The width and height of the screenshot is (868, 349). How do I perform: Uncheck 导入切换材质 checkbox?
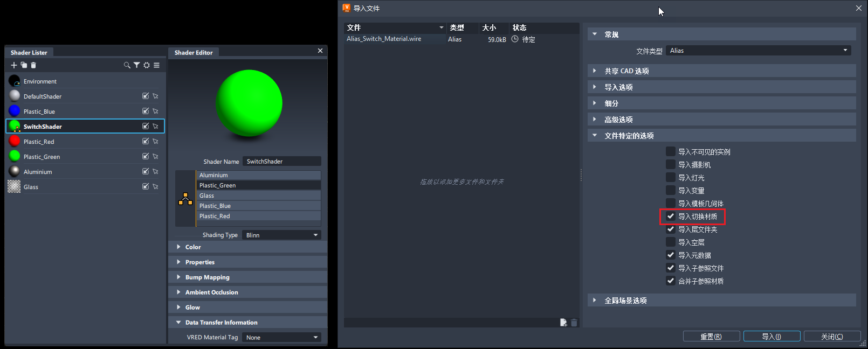point(671,216)
